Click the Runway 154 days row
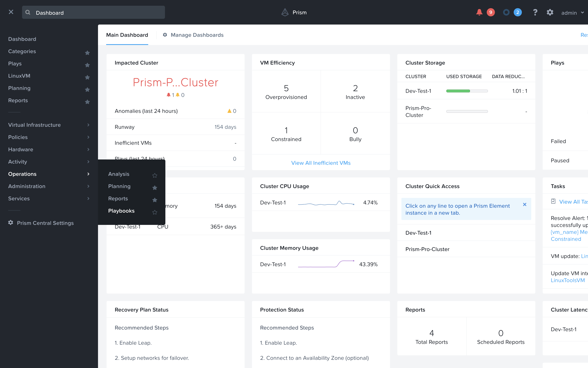The image size is (588, 368). tap(175, 127)
